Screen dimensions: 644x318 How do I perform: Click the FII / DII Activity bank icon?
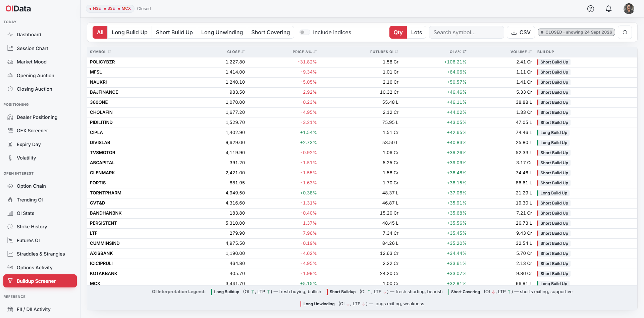(10, 309)
